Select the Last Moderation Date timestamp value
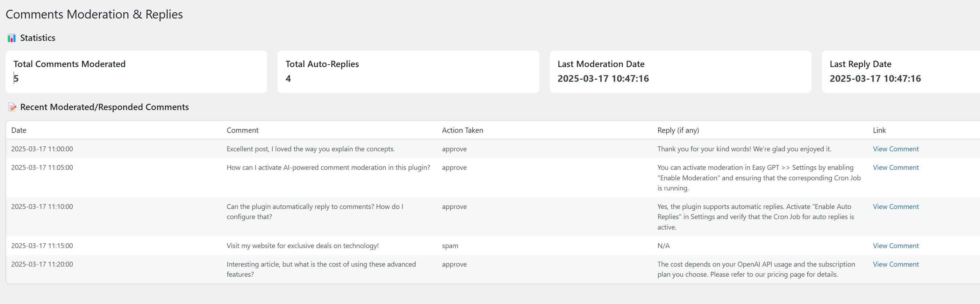 603,79
